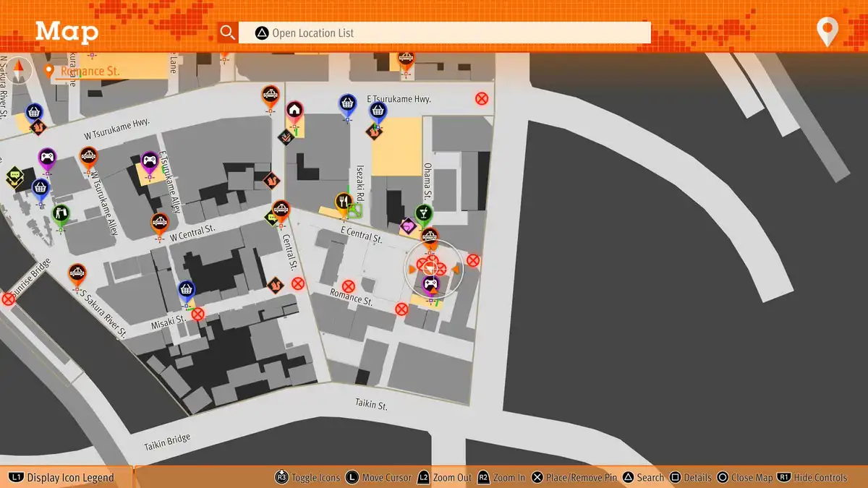
Task: Select the green photographer pin on the map
Action: [61, 213]
